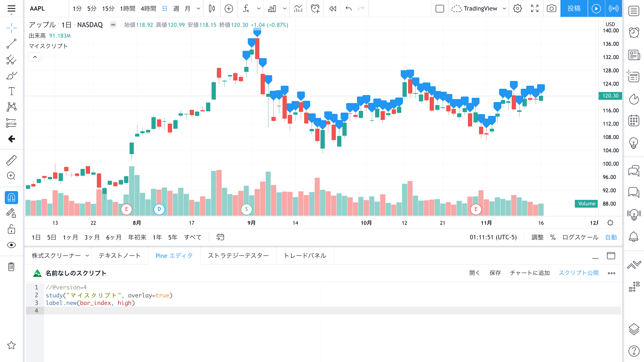
Task: Click the fullscreen mode icon
Action: (535, 9)
